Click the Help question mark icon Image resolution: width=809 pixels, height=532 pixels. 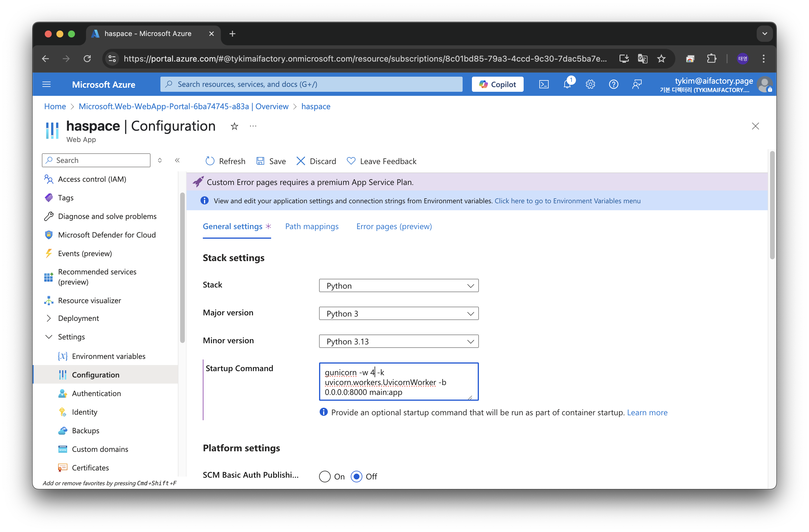[613, 84]
